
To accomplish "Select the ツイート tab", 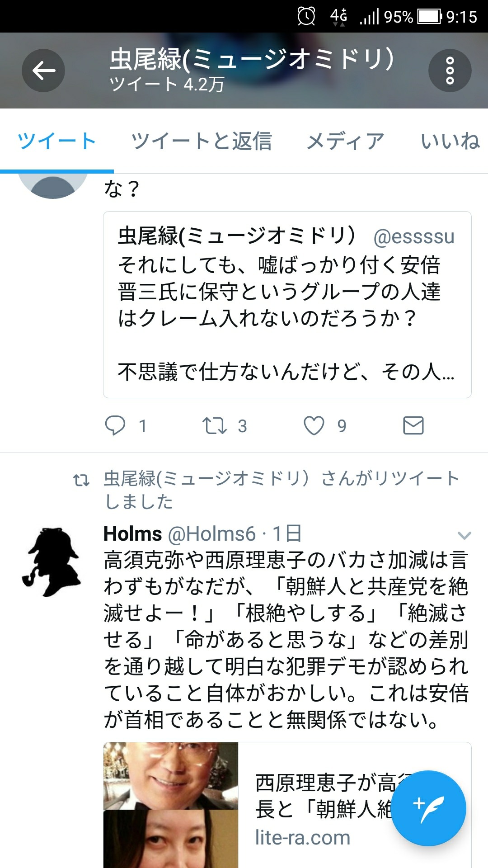I will [57, 141].
